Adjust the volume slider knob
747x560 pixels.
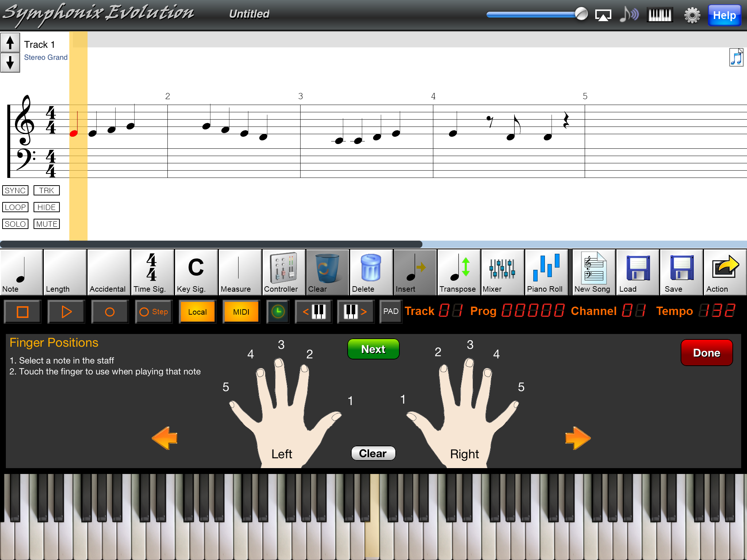[x=581, y=15]
